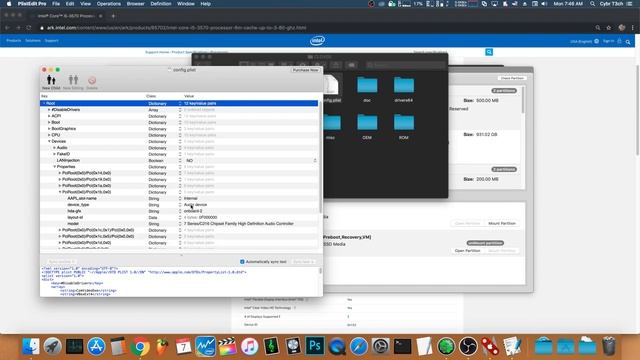
Task: Expand the FakeID tree row
Action: point(54,154)
